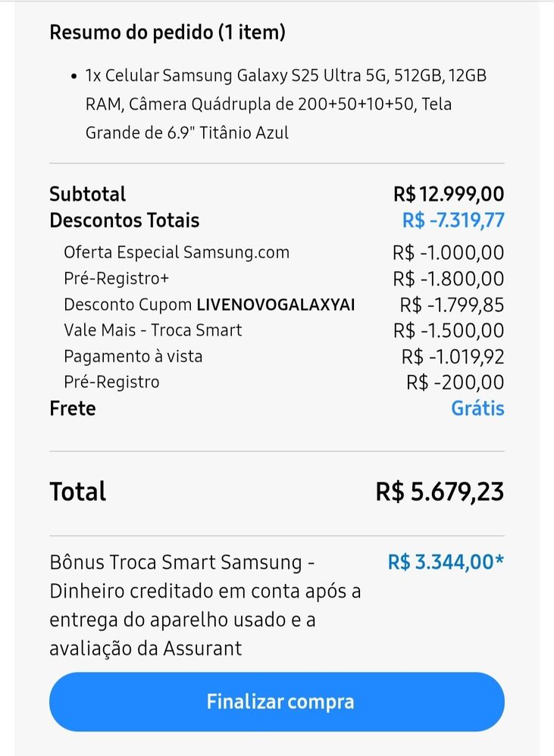Click the Descontos Totais label

click(x=124, y=220)
